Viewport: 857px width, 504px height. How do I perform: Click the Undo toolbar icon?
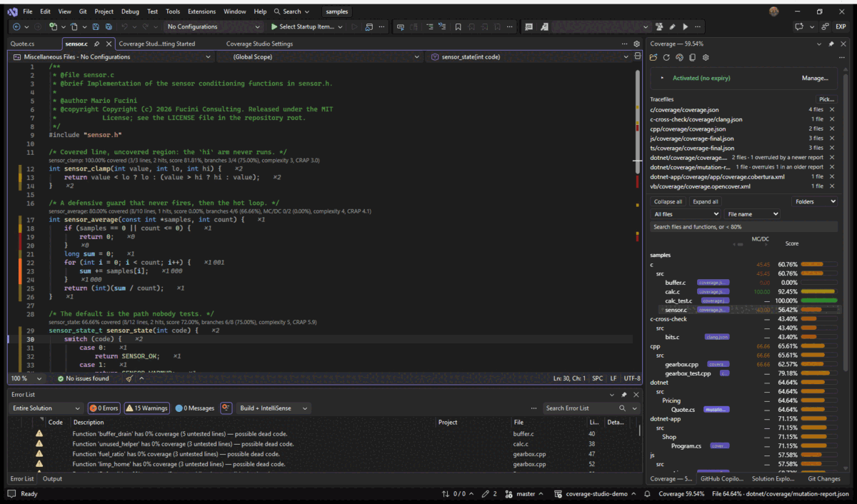click(124, 26)
